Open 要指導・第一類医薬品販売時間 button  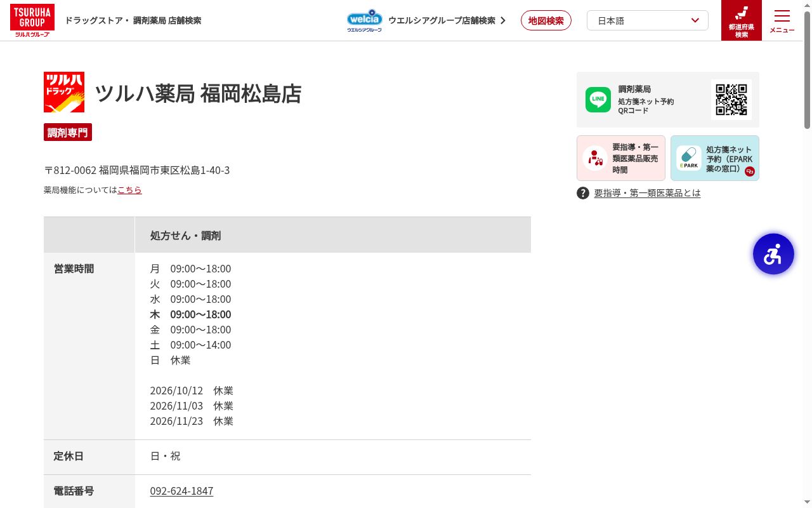click(x=621, y=158)
